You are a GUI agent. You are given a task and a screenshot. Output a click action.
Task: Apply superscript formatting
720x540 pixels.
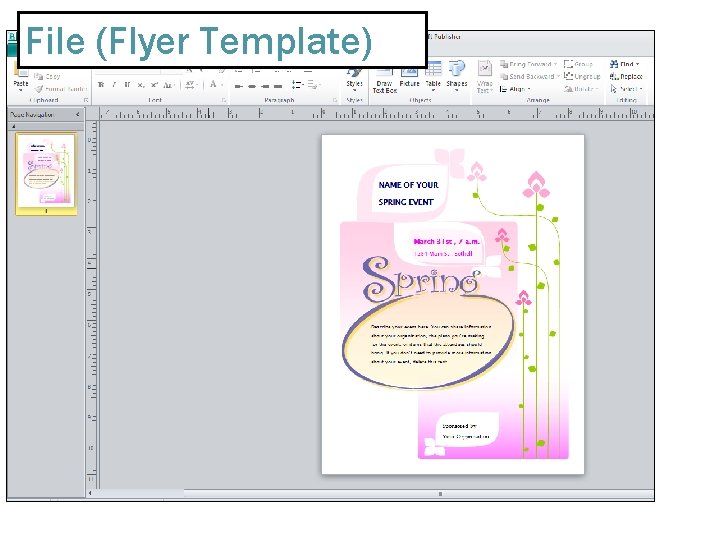pos(154,84)
